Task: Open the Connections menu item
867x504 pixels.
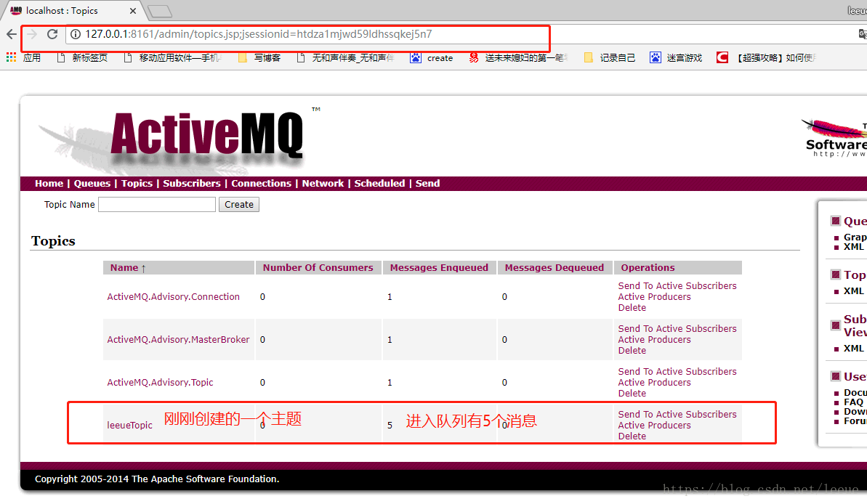Action: (x=261, y=184)
